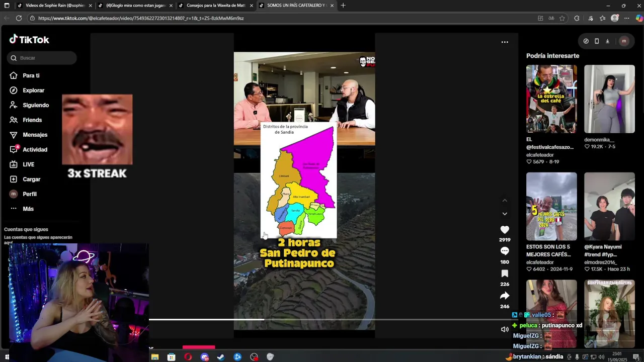Switch to 'Videos de Sophie Rain' tab
This screenshot has width=644, height=362.
tap(54, 6)
